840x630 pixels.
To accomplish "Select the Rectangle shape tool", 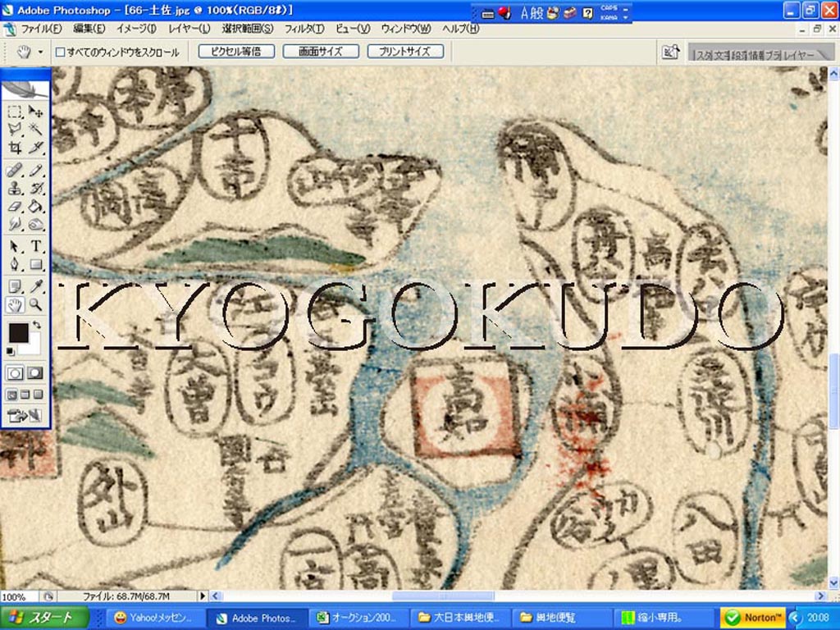I will pos(35,264).
